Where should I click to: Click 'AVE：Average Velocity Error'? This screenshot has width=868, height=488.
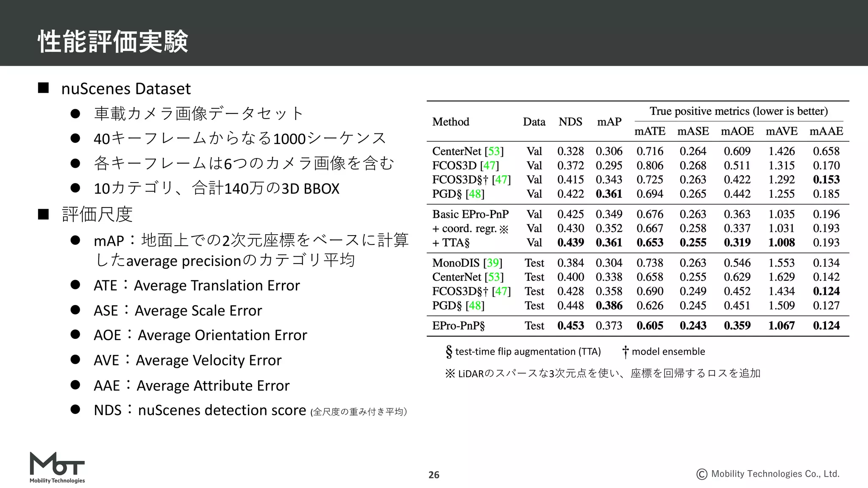(187, 360)
